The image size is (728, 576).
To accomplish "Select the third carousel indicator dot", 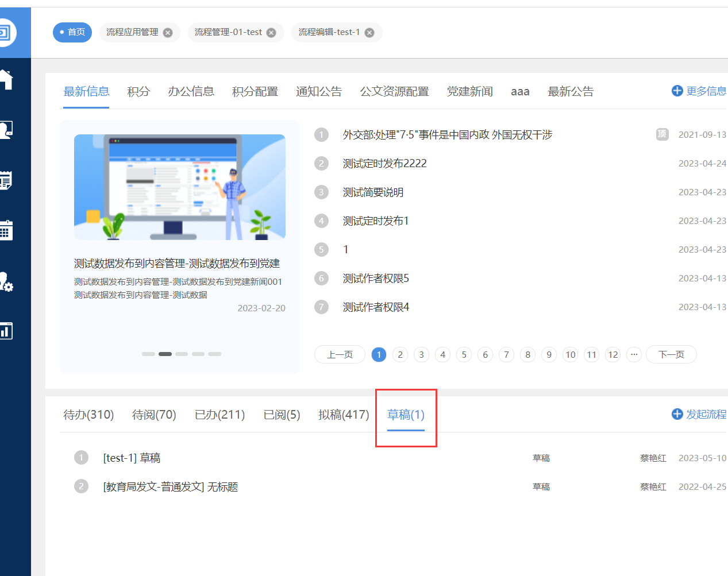I will pyautogui.click(x=182, y=354).
